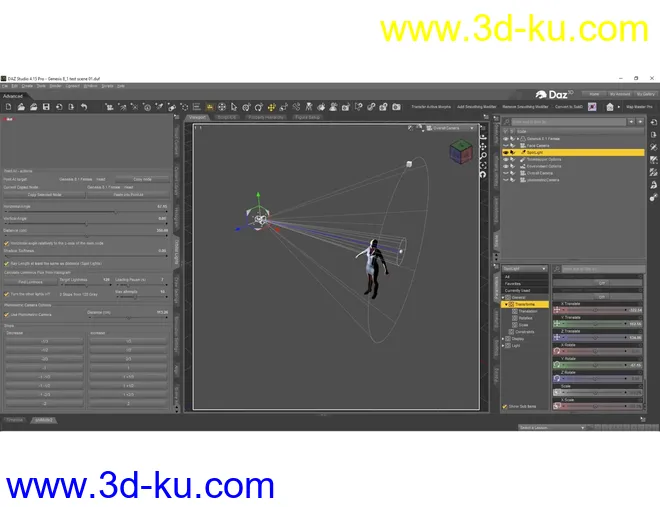Click the Render camera icon in toolbar

[x=394, y=106]
